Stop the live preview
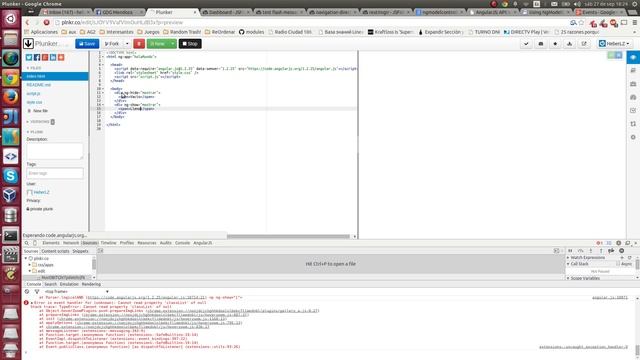Screen dimensions: 640x360 (x=190, y=44)
